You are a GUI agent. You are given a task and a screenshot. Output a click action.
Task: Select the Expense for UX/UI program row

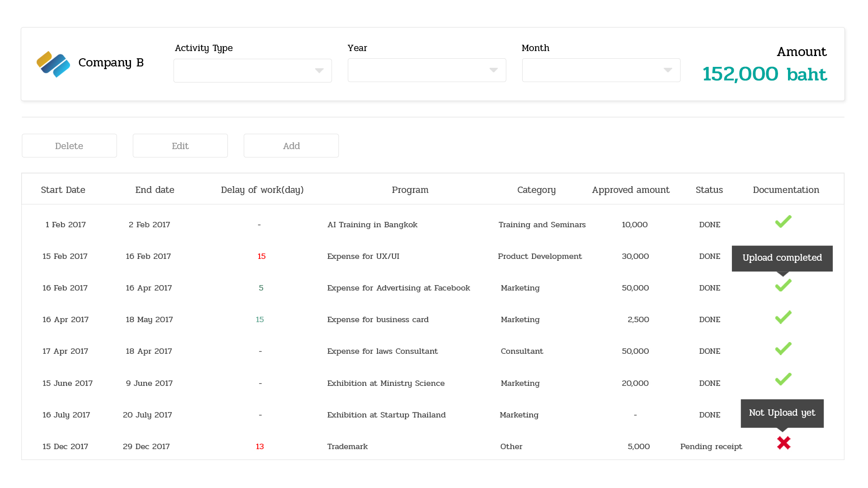363,256
